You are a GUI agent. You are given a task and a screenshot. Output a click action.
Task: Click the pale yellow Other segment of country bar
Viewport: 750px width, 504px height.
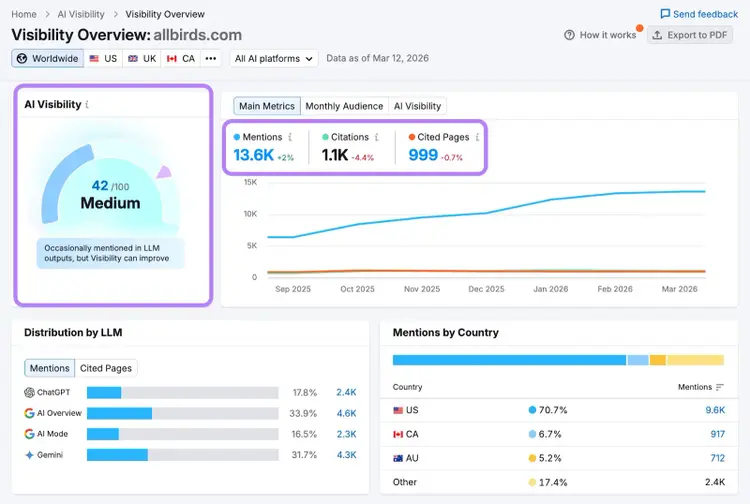[x=695, y=360]
